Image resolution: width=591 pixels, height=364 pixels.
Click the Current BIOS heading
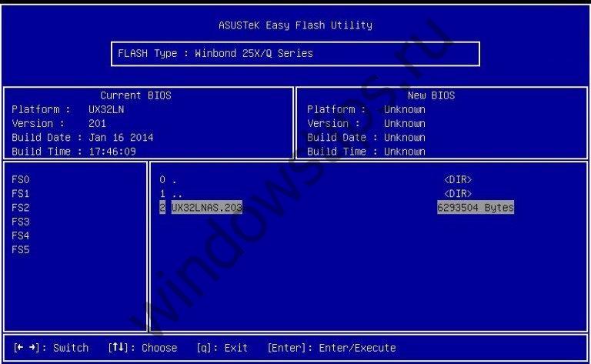point(135,95)
